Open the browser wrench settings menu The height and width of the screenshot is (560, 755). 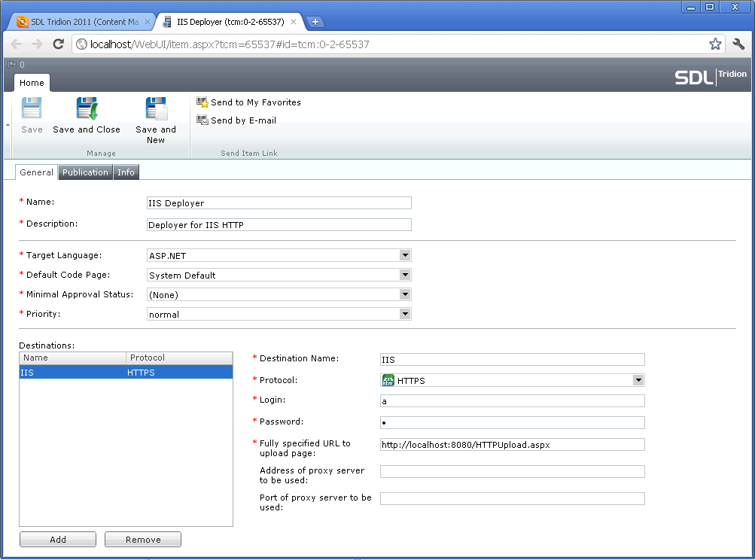point(738,44)
